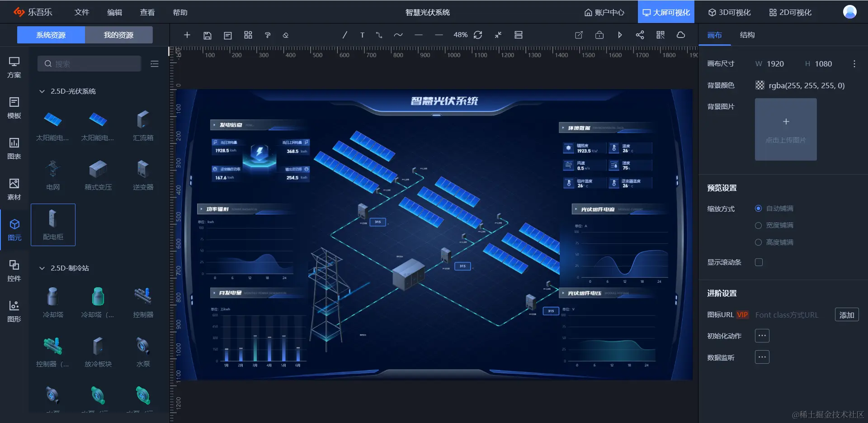Start preview with the play icon
This screenshot has width=868, height=423.
click(x=620, y=35)
